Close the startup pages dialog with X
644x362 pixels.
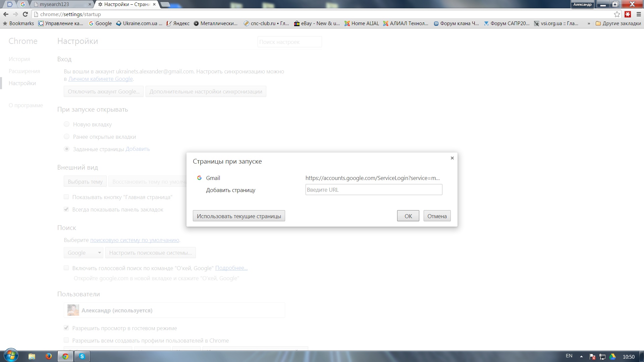pos(452,158)
